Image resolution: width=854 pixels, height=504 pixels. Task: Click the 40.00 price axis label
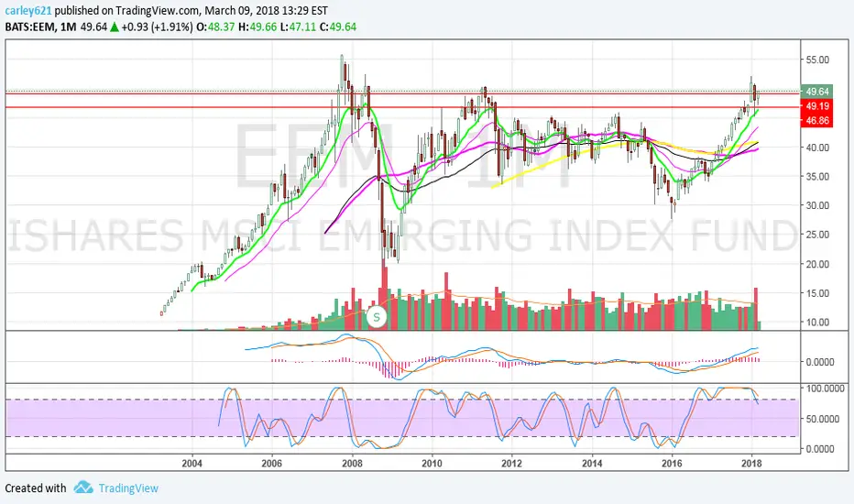click(817, 148)
